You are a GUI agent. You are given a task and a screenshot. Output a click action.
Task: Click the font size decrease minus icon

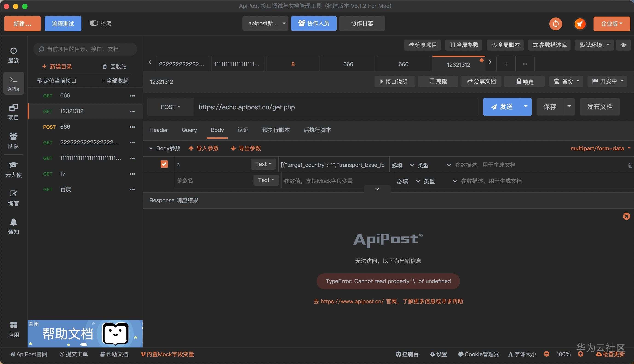click(547, 354)
